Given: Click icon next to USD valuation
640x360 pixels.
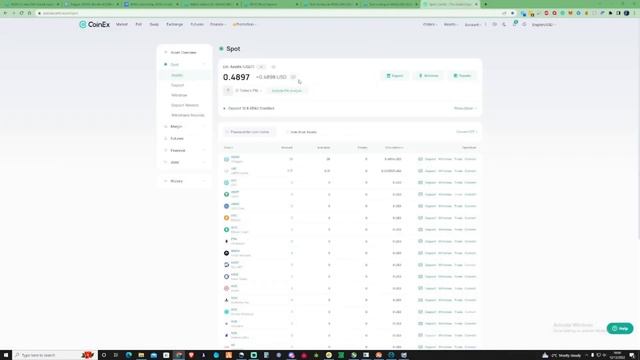Looking at the screenshot, I should pos(293,77).
